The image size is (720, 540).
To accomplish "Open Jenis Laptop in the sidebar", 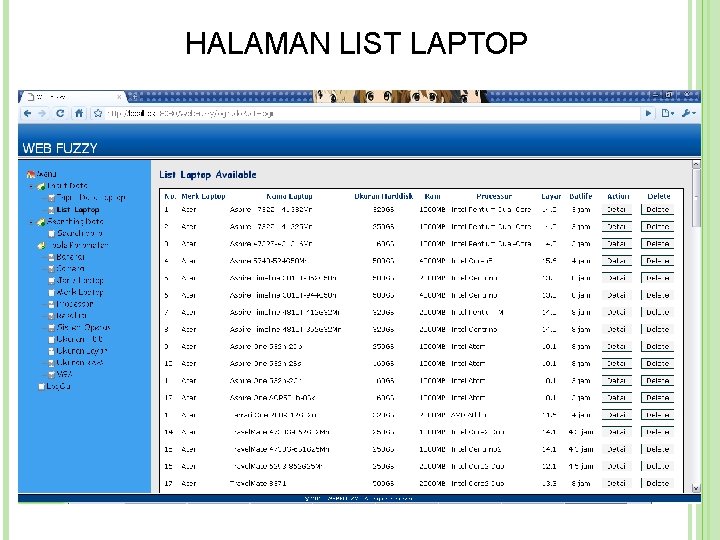I will (x=80, y=280).
